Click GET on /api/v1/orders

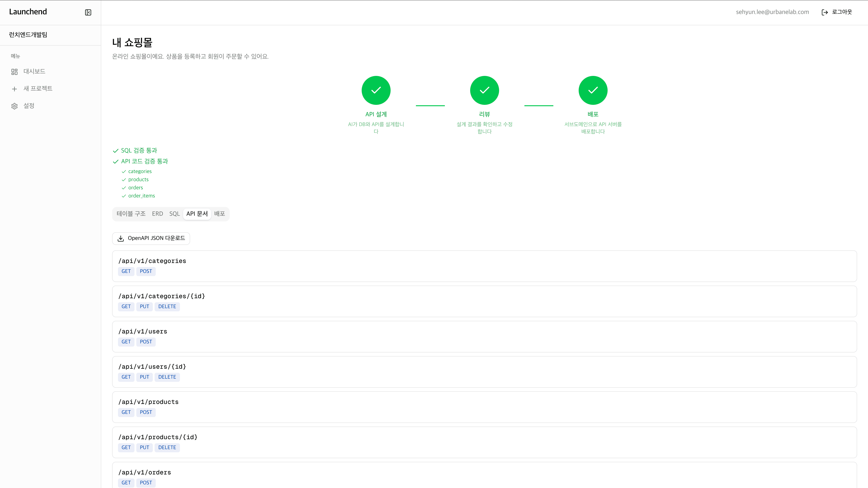126,483
